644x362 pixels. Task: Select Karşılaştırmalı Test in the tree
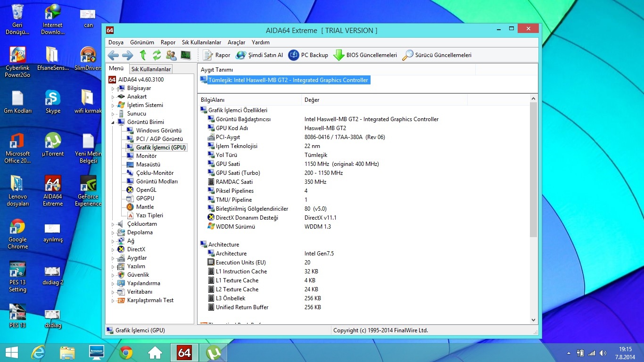pyautogui.click(x=150, y=300)
